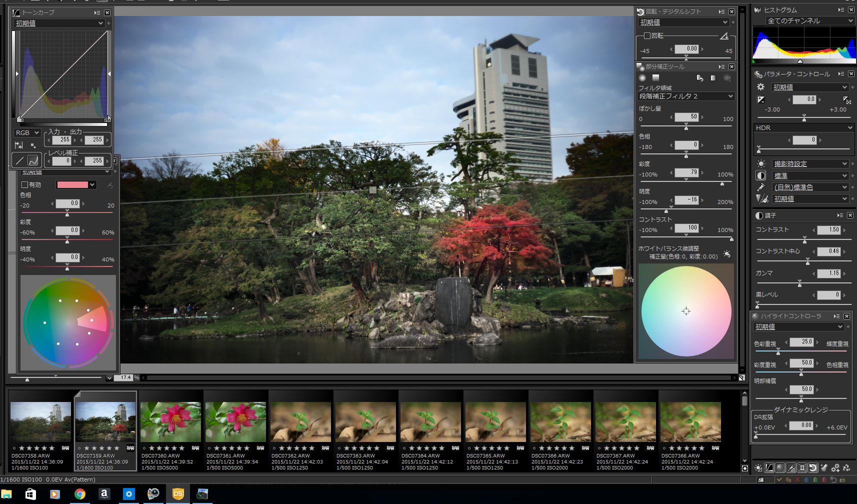The image size is (857, 504).
Task: Click the exposure bias slider track
Action: [804, 118]
